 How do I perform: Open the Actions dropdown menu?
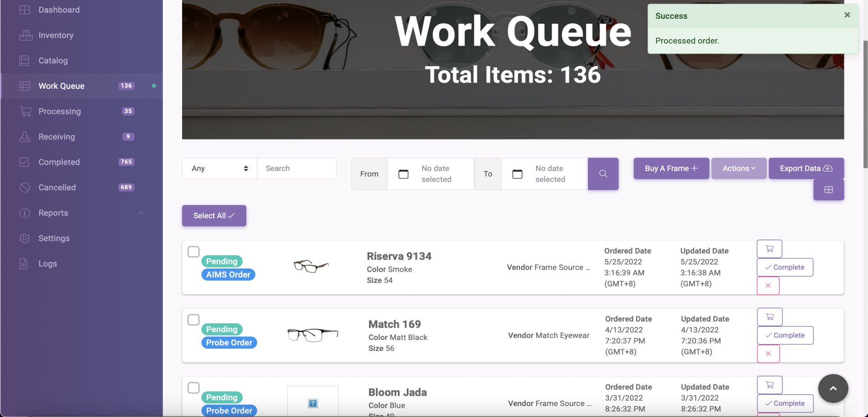[739, 168]
